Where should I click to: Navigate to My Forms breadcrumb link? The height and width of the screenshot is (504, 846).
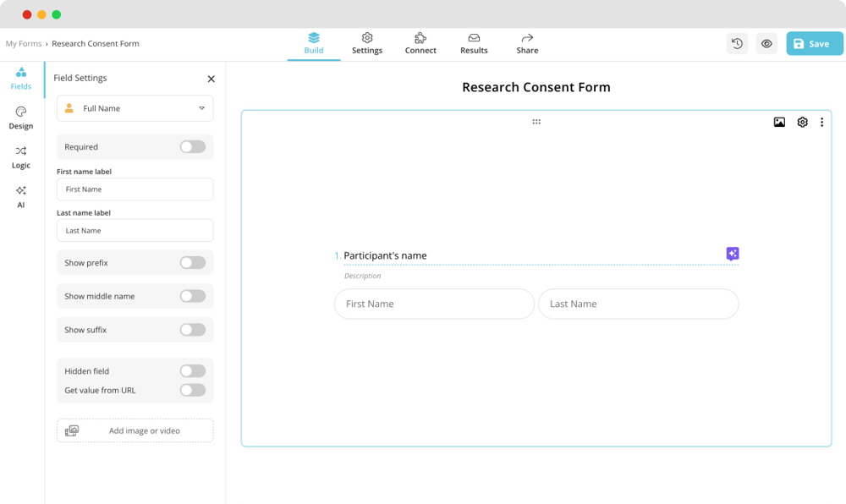[24, 44]
